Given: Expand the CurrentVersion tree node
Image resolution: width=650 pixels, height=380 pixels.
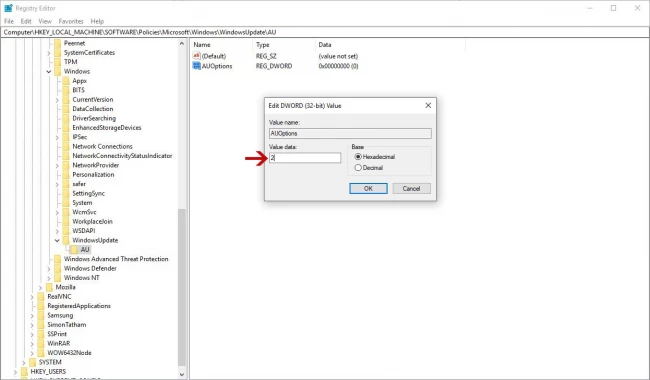Looking at the screenshot, I should click(57, 99).
